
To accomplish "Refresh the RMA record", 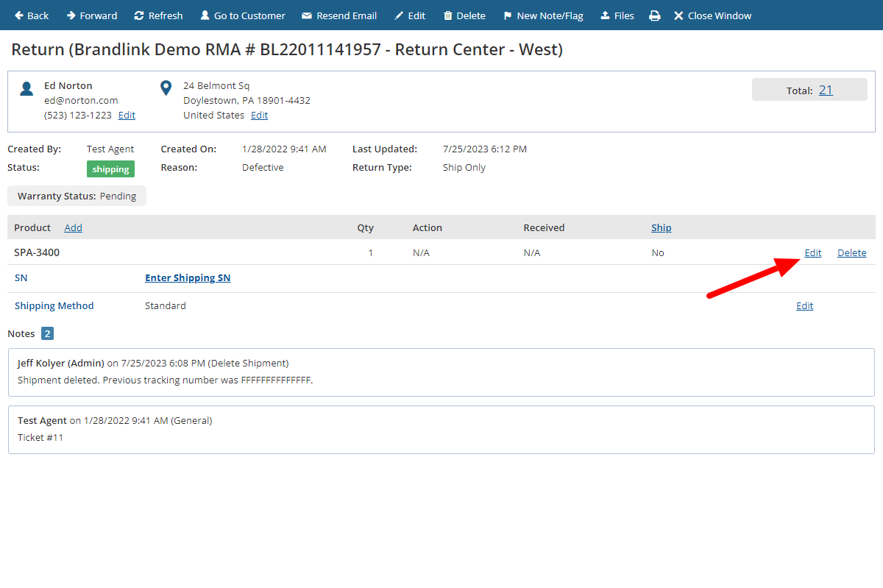I will tap(158, 15).
